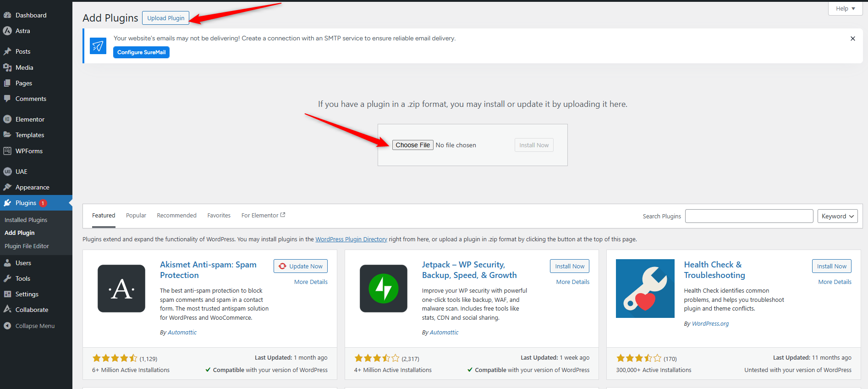This screenshot has width=868, height=389.
Task: Click the Elementor sidebar icon
Action: tap(7, 119)
